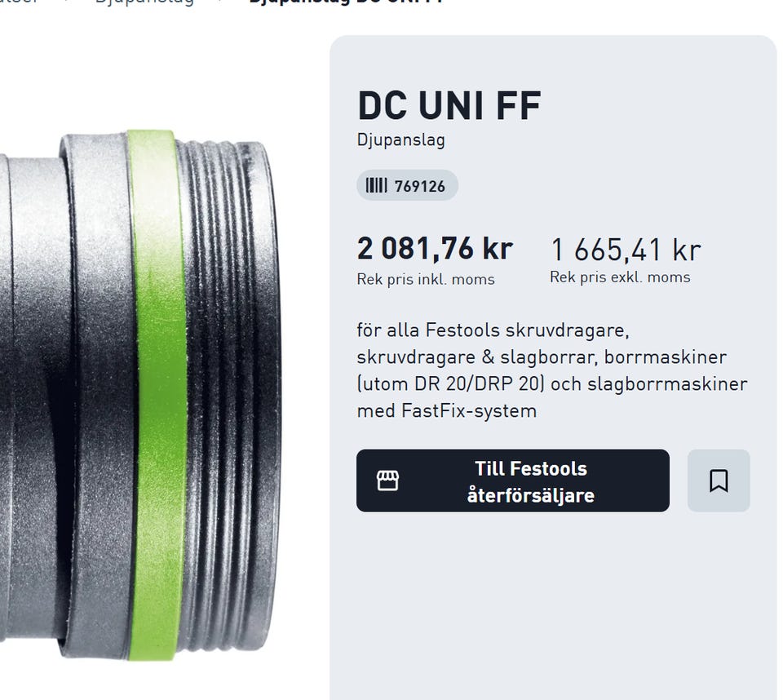Click the Djupanslag subtitle under the title
This screenshot has width=783, height=700.
pyautogui.click(x=401, y=140)
